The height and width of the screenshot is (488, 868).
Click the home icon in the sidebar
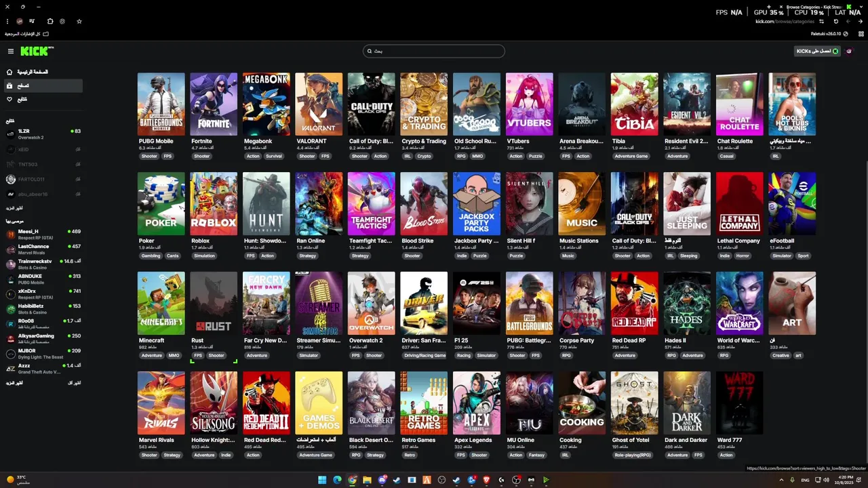coord(9,72)
